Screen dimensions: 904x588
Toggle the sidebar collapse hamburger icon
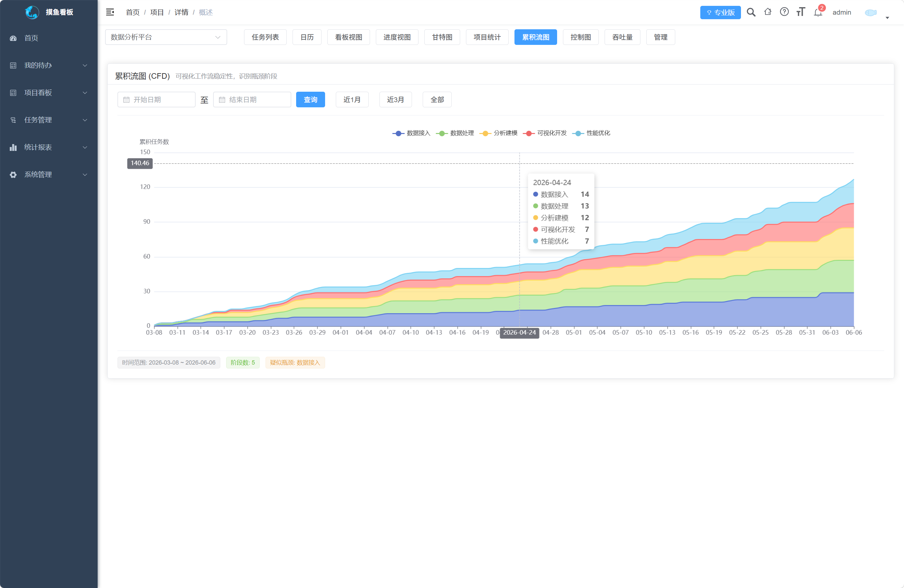coord(110,12)
